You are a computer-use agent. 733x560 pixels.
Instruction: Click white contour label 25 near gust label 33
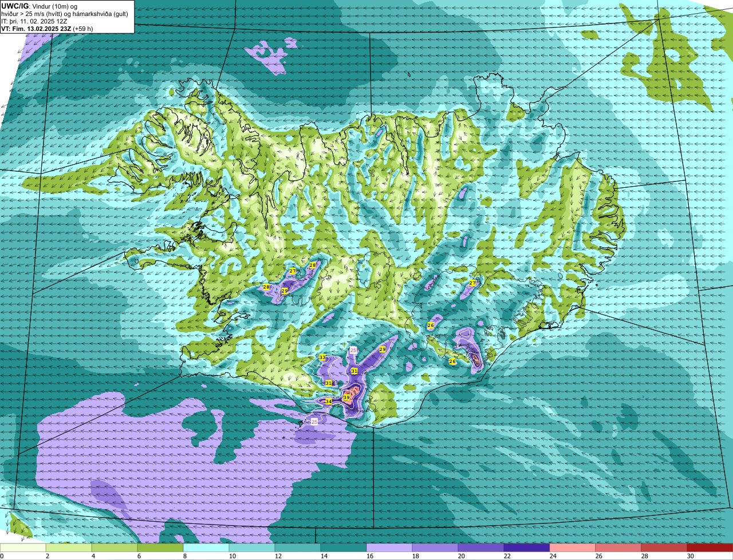click(353, 350)
